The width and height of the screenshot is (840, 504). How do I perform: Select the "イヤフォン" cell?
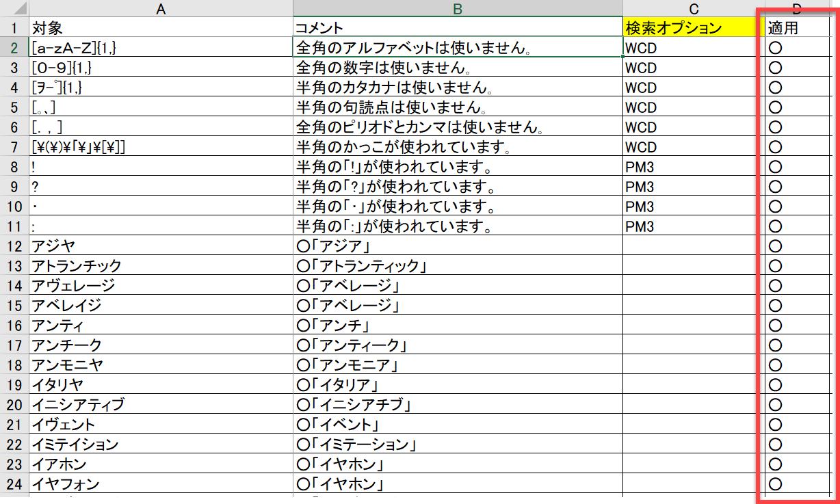[x=161, y=484]
